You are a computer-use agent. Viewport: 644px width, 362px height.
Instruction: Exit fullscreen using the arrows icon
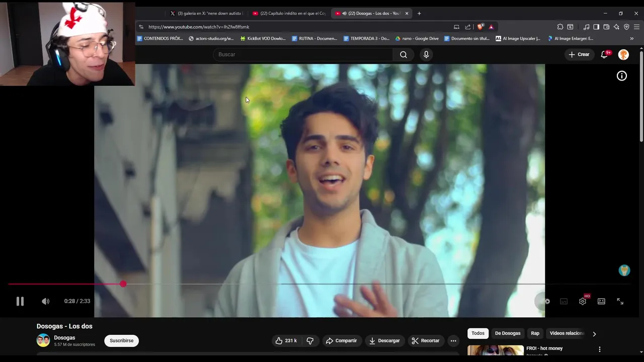click(620, 301)
